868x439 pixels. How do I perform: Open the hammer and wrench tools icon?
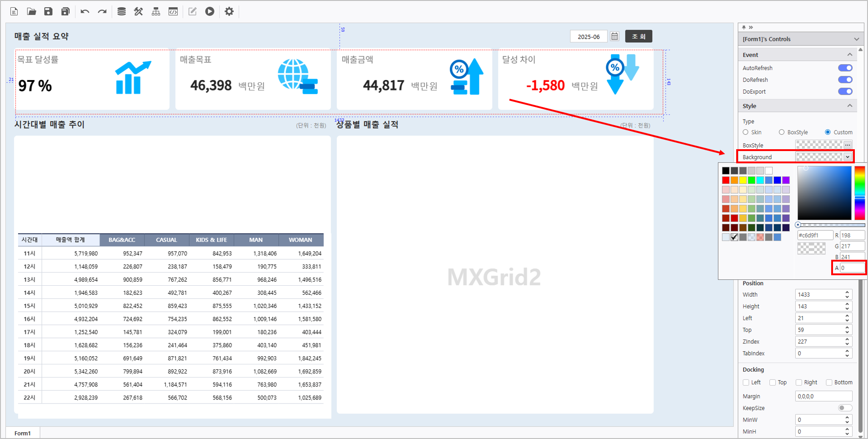click(139, 11)
